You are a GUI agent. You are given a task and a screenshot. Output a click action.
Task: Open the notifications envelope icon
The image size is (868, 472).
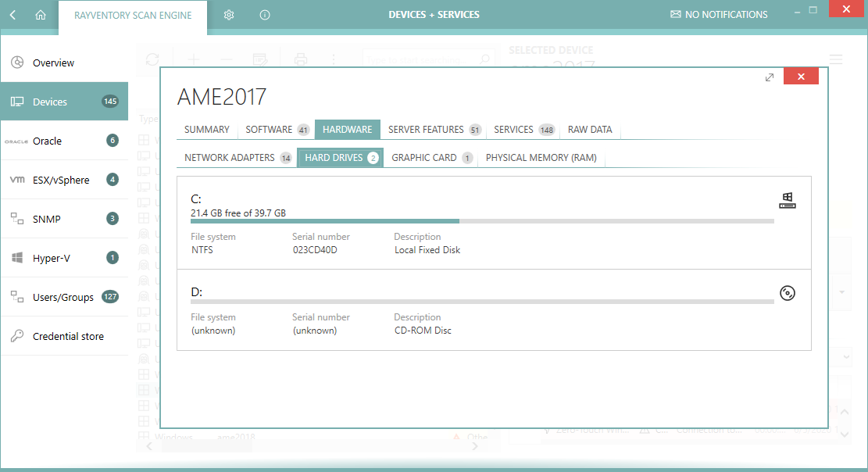[x=676, y=15]
